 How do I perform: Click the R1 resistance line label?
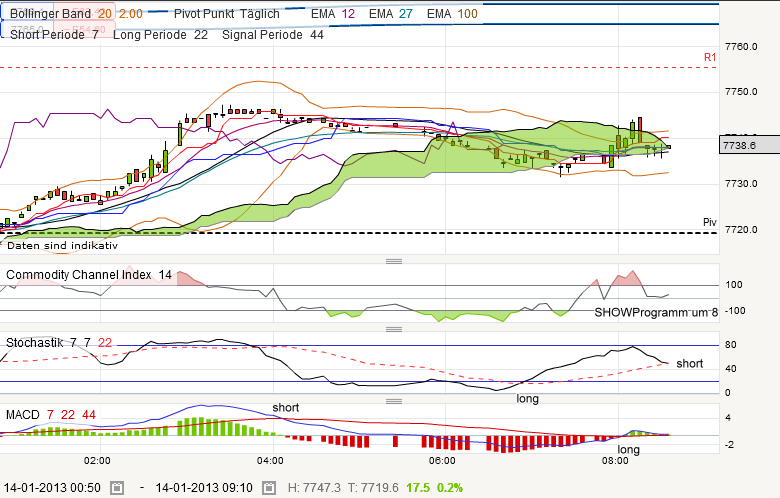(710, 58)
